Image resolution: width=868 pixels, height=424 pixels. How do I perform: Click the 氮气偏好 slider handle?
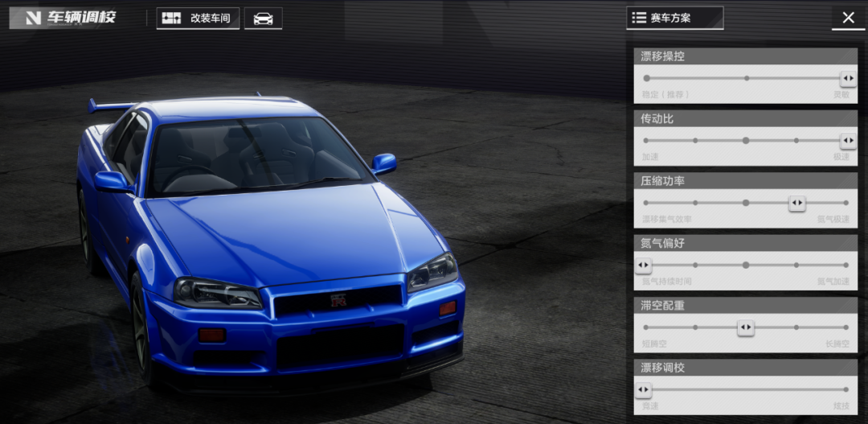[x=643, y=265]
